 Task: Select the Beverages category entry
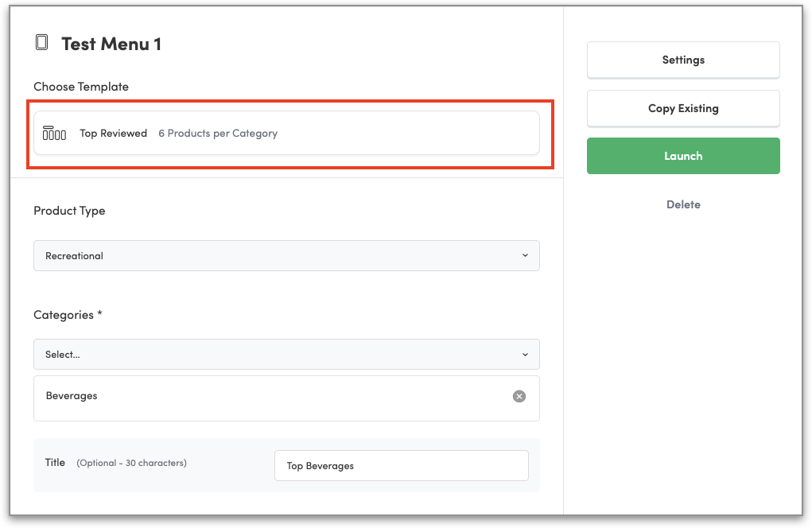click(x=72, y=396)
